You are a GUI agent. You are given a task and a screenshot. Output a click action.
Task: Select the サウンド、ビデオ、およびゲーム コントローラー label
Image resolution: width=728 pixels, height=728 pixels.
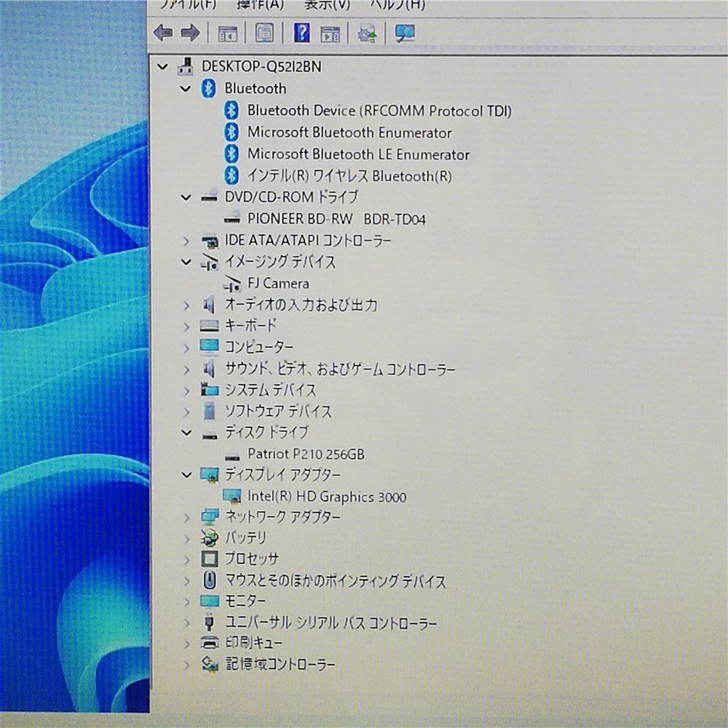[340, 369]
